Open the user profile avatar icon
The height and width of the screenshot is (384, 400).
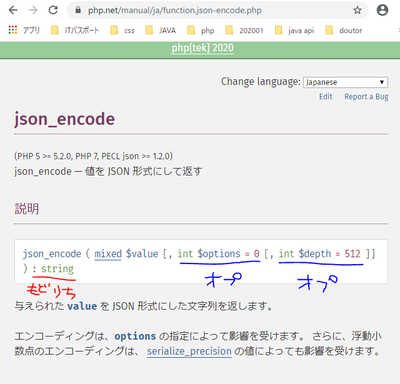click(382, 10)
